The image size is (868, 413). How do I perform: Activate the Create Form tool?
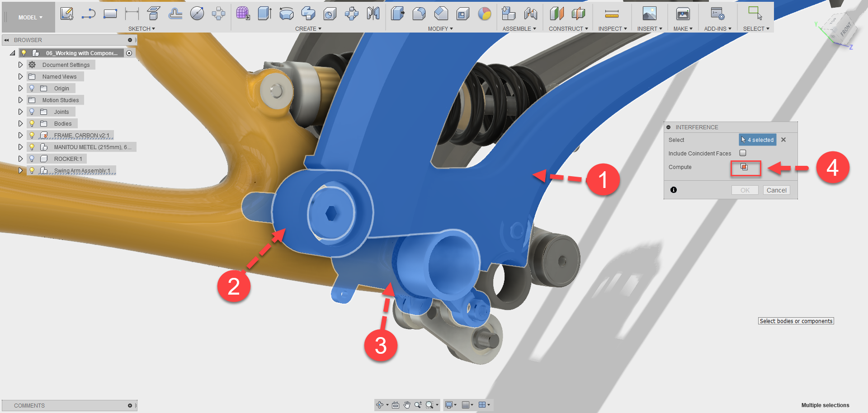point(243,14)
